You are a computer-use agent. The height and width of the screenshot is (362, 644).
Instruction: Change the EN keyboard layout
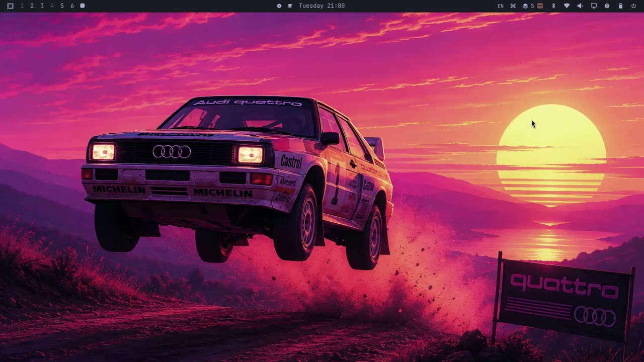(x=501, y=6)
